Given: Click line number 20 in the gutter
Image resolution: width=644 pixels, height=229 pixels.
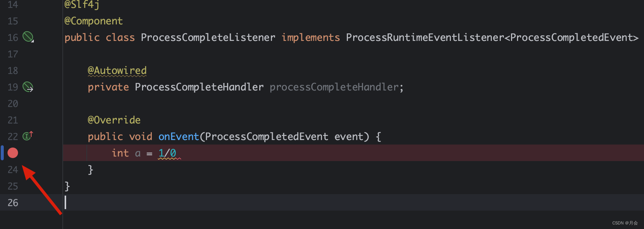Looking at the screenshot, I should tap(13, 104).
